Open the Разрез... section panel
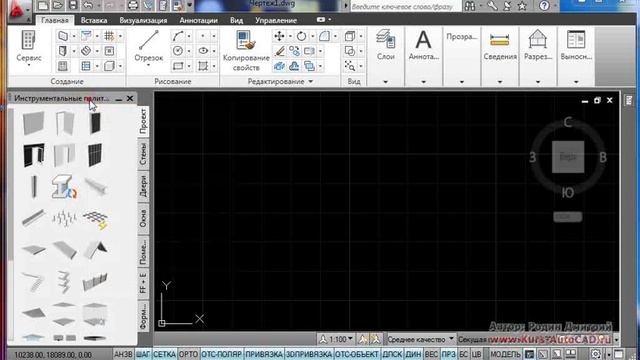 pos(538,46)
